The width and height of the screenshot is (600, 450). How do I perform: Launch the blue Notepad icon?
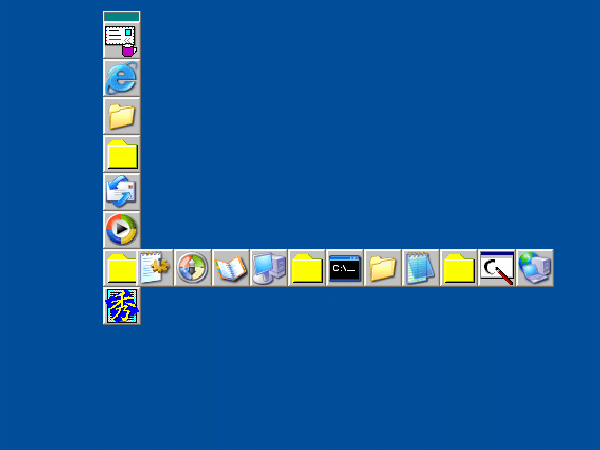[421, 268]
